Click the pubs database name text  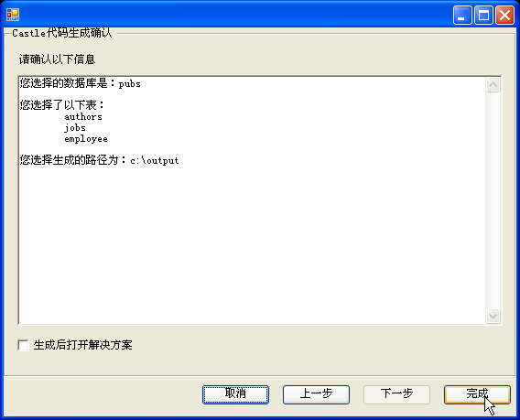[130, 84]
